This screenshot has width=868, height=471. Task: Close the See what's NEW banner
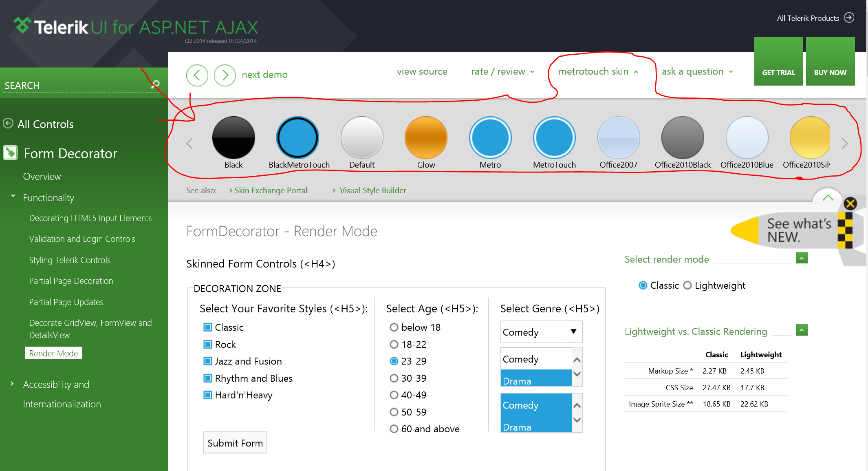[850, 203]
